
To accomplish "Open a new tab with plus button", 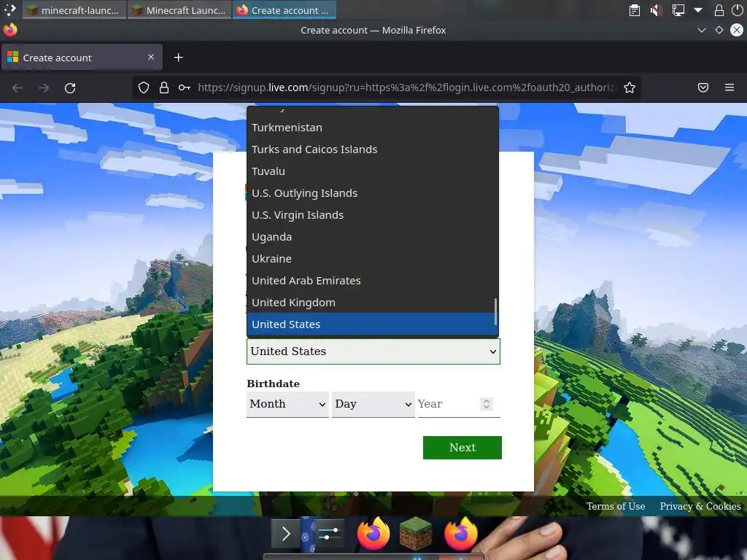I will pyautogui.click(x=178, y=58).
